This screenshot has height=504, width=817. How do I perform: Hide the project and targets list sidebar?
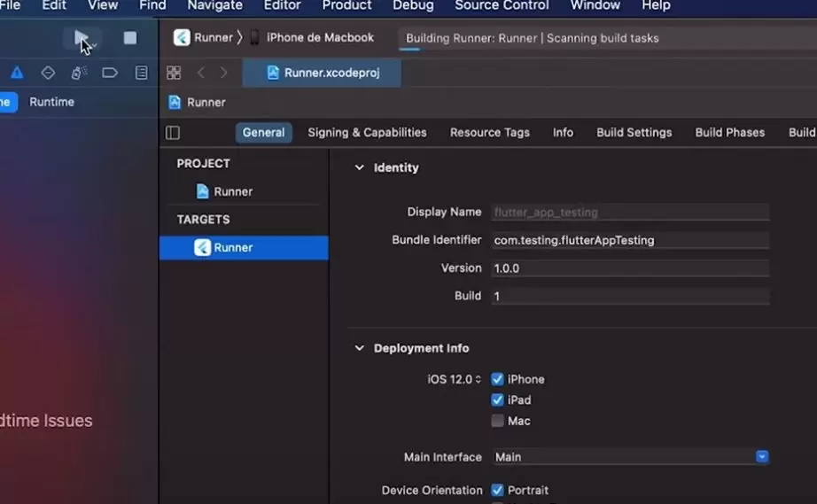coord(173,133)
